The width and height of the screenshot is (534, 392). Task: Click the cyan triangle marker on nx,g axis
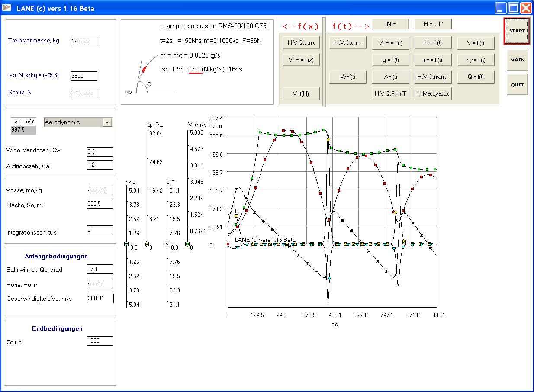[126, 244]
